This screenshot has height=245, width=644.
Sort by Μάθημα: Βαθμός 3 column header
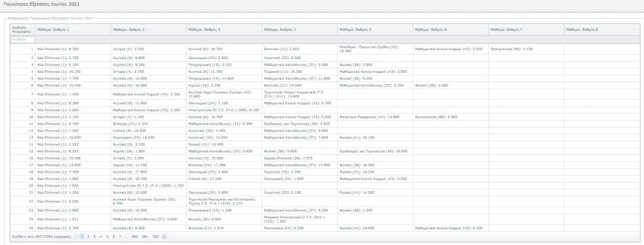click(x=224, y=30)
